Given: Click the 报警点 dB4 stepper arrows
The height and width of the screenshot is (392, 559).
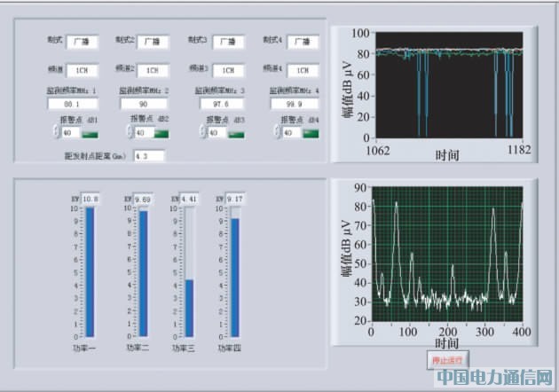Looking at the screenshot, I should point(276,132).
